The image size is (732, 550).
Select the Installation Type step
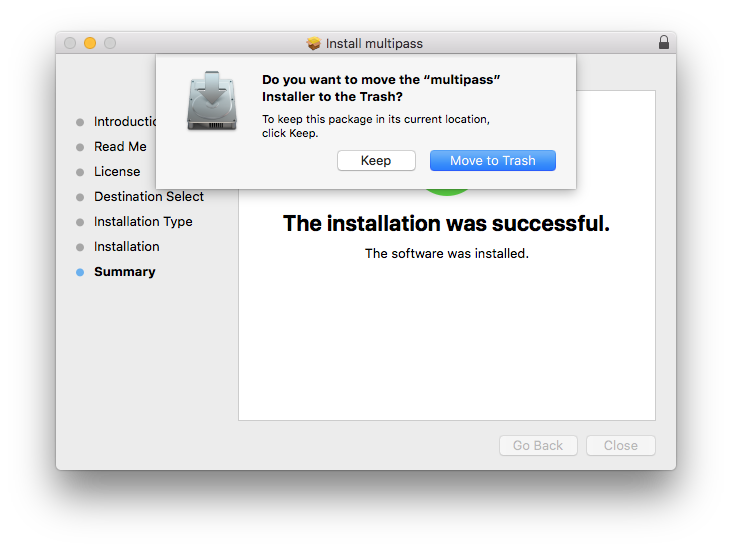click(x=143, y=222)
